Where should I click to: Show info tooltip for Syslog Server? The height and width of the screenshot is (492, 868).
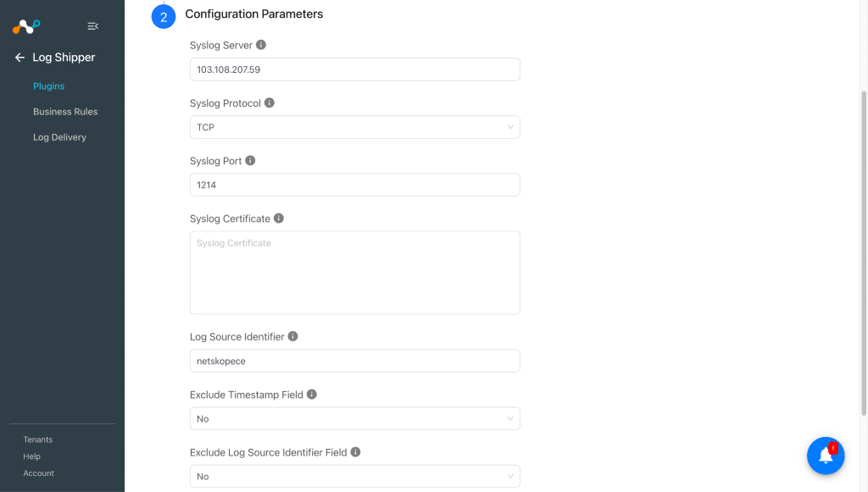pyautogui.click(x=261, y=45)
